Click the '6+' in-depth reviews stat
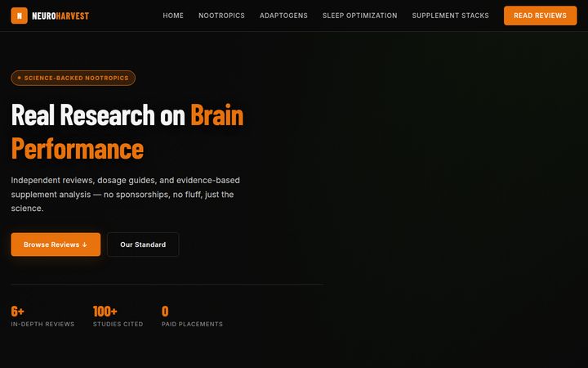The height and width of the screenshot is (368, 588). [x=18, y=312]
